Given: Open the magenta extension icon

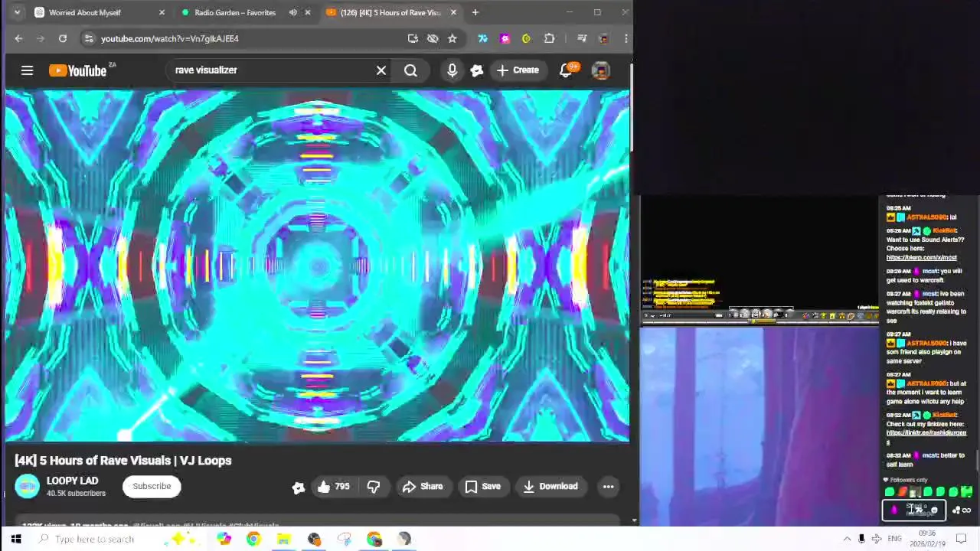Looking at the screenshot, I should point(505,38).
